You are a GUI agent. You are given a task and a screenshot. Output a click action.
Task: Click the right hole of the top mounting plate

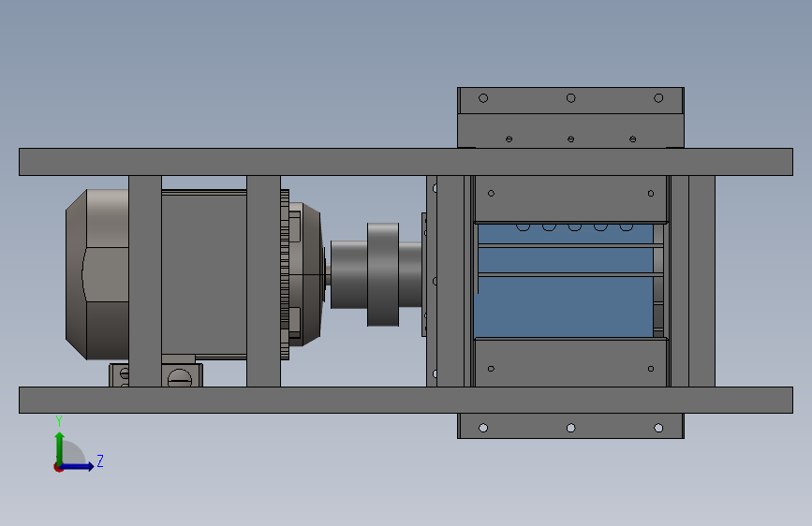click(x=658, y=98)
